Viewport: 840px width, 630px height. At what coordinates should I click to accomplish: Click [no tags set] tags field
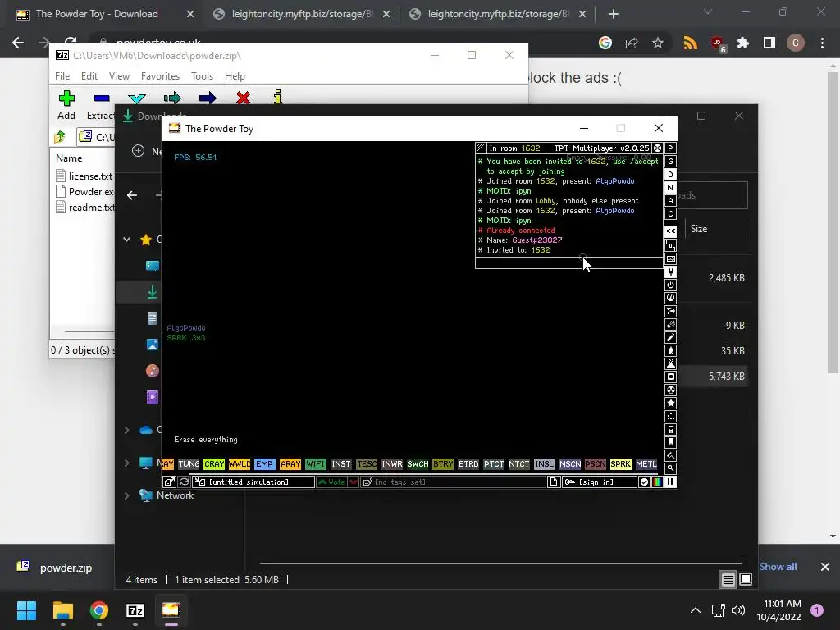click(453, 482)
